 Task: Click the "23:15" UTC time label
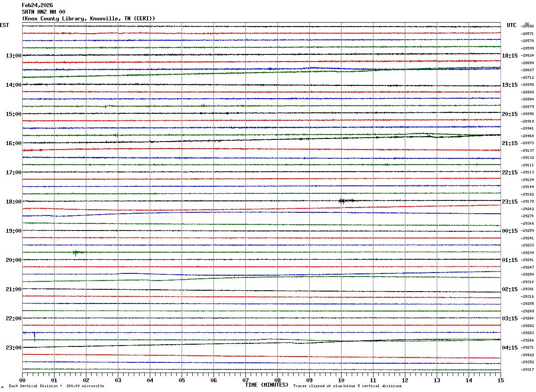(x=510, y=202)
